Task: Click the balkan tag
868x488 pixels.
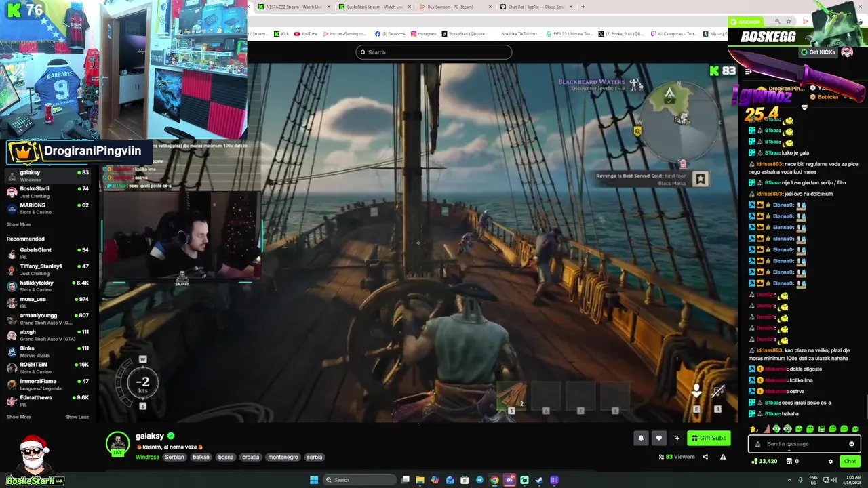Action: click(201, 457)
